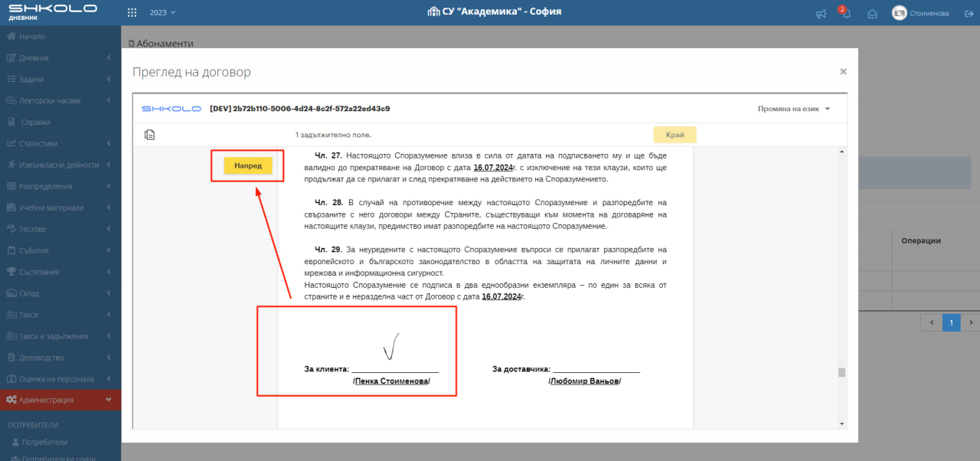Open the document pages icon
Screen dimensions: 980x461
150,135
